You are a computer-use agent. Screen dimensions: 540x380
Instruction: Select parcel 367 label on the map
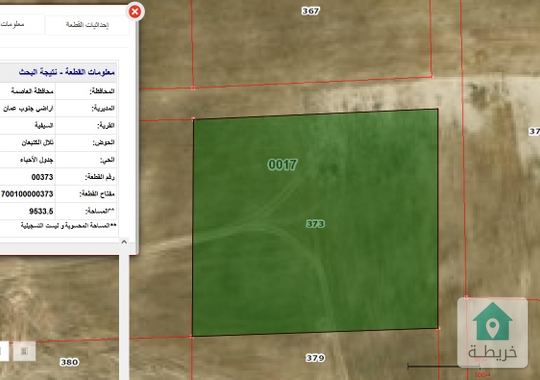(311, 11)
